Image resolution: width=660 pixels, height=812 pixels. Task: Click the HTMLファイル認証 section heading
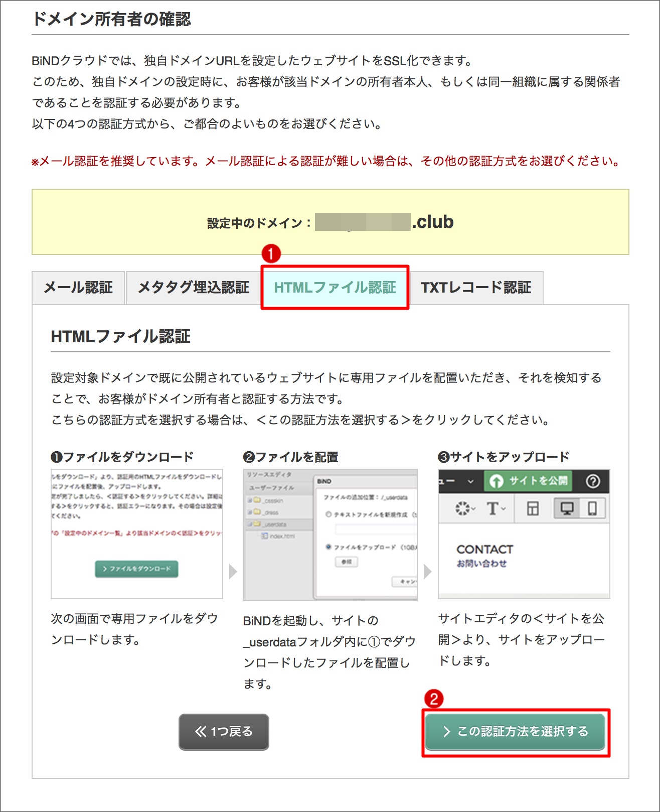121,336
